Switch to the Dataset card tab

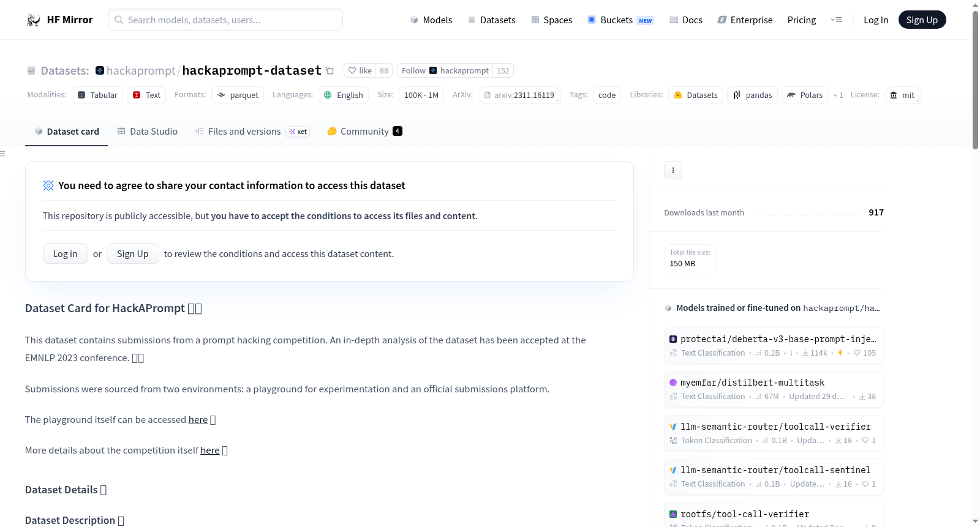click(66, 132)
